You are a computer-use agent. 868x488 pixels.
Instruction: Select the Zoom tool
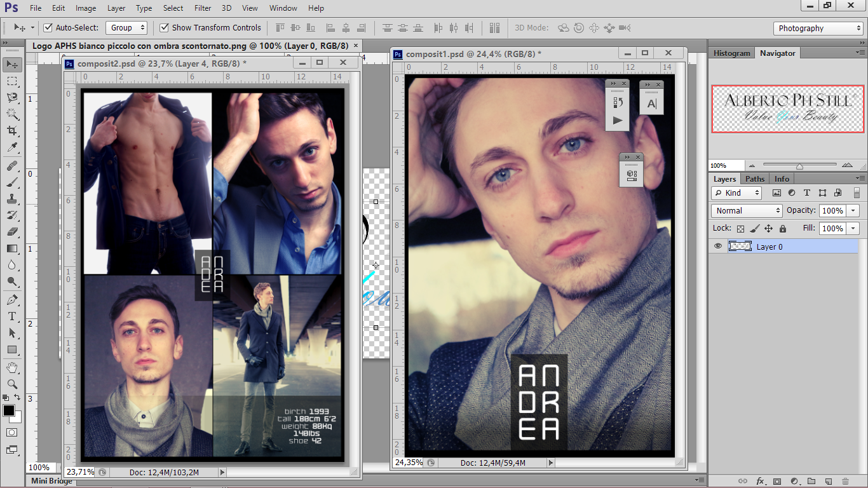pos(11,384)
